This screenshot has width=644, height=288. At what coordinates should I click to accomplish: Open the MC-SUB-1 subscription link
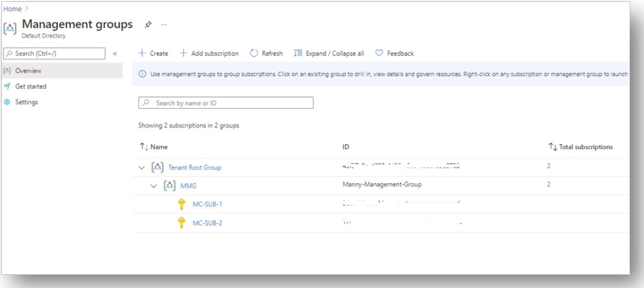pyautogui.click(x=208, y=204)
